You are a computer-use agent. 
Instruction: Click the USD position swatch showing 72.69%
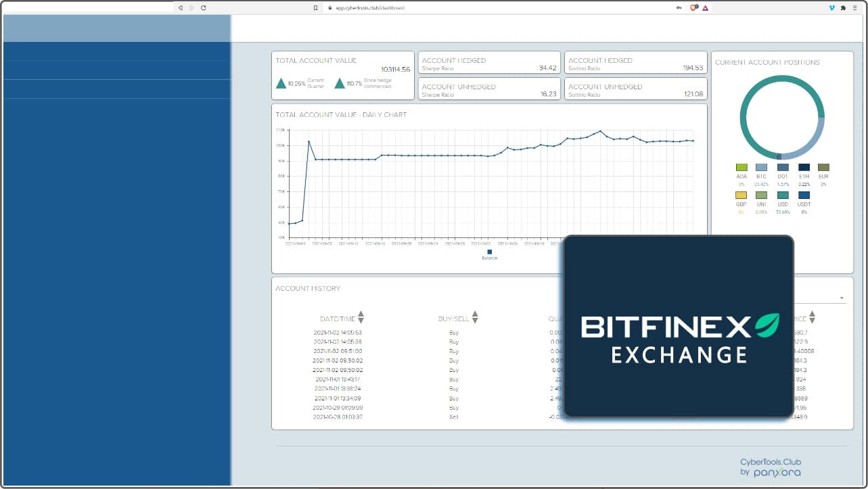(x=783, y=196)
